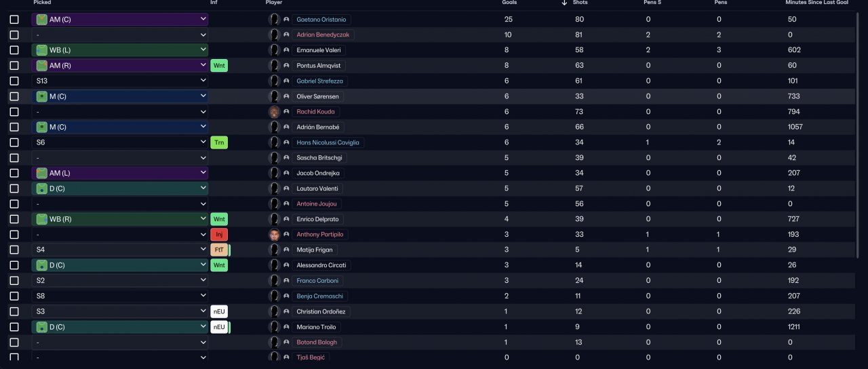Check the box for Mariano Troilo's row
Screen dimensions: 868x369
tap(14, 327)
